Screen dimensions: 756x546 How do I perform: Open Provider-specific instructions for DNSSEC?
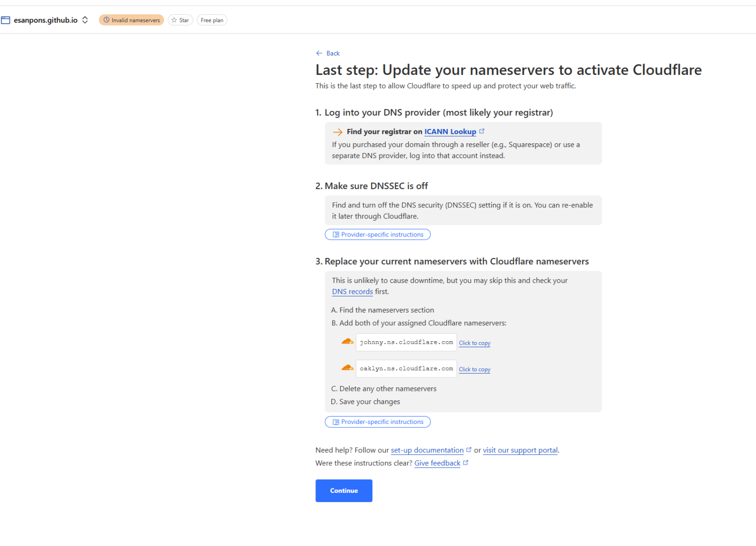pos(378,234)
